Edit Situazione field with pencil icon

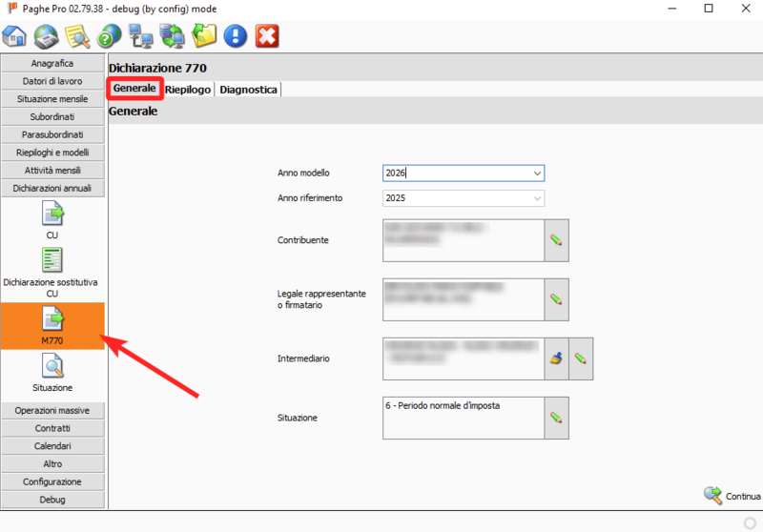[556, 418]
